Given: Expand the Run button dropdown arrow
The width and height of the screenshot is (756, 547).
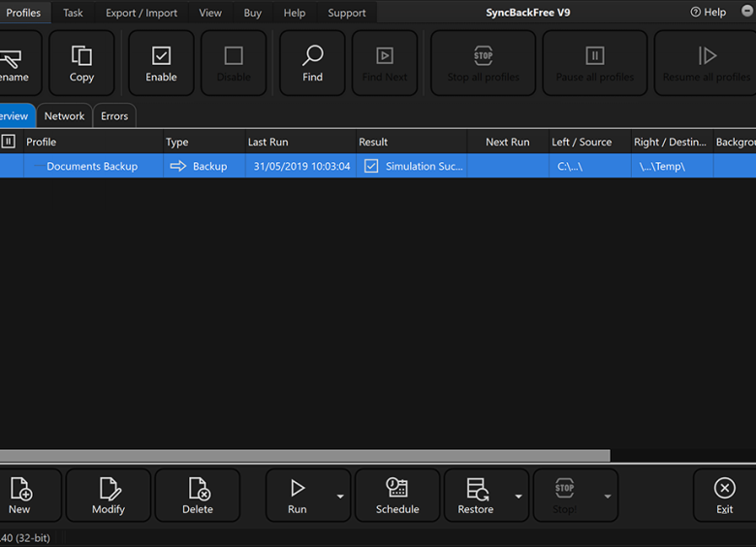Looking at the screenshot, I should [340, 497].
